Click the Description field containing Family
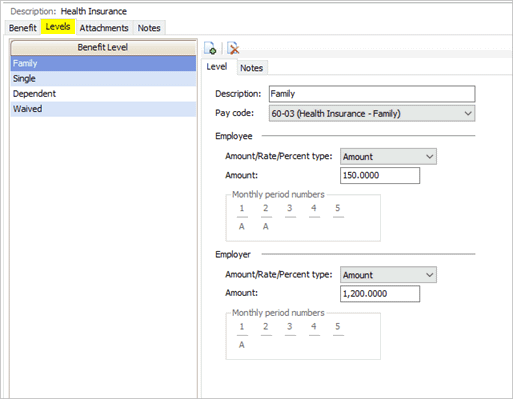This screenshot has height=399, width=513. 372,94
